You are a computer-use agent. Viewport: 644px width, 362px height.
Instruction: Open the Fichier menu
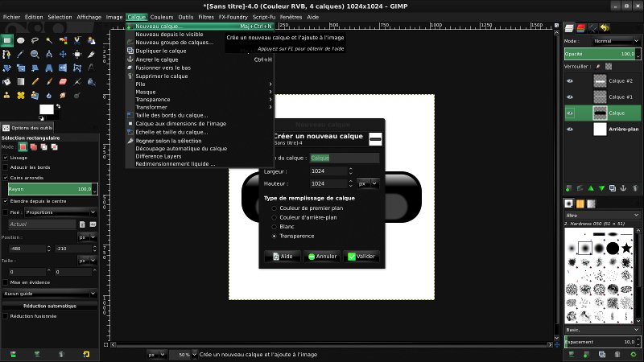click(x=11, y=17)
